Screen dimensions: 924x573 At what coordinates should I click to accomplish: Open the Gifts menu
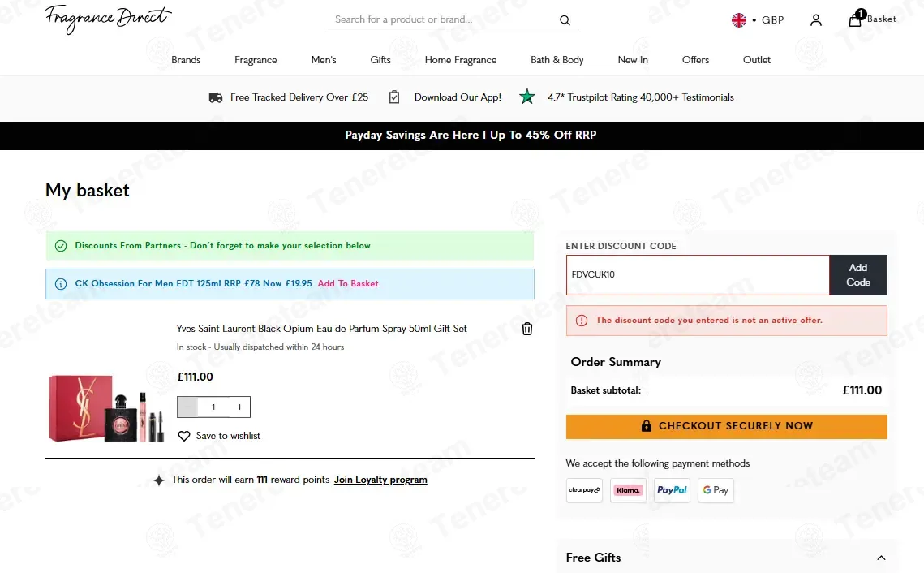(x=380, y=59)
